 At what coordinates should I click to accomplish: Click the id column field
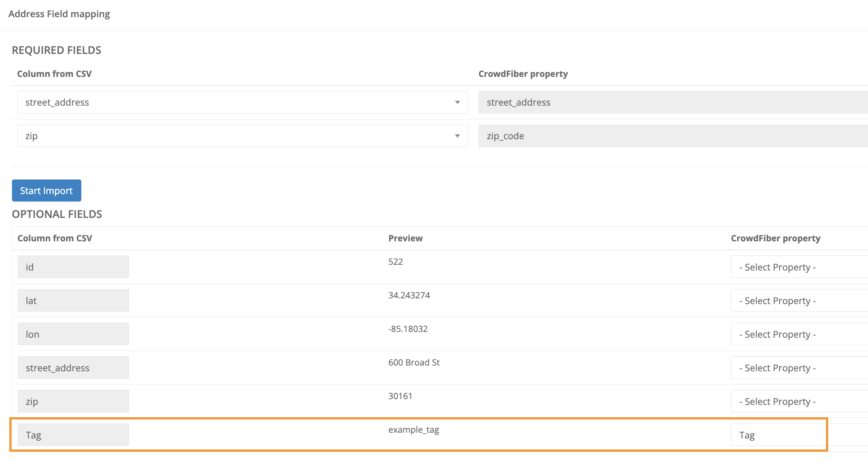[73, 267]
